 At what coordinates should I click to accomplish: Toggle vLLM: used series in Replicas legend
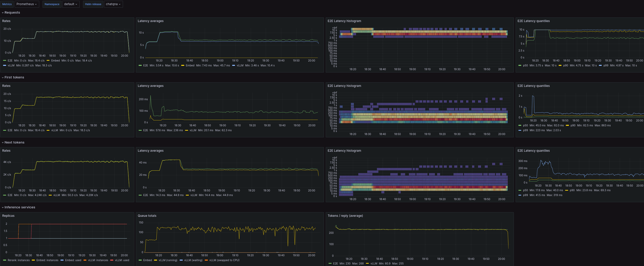pos(122,260)
